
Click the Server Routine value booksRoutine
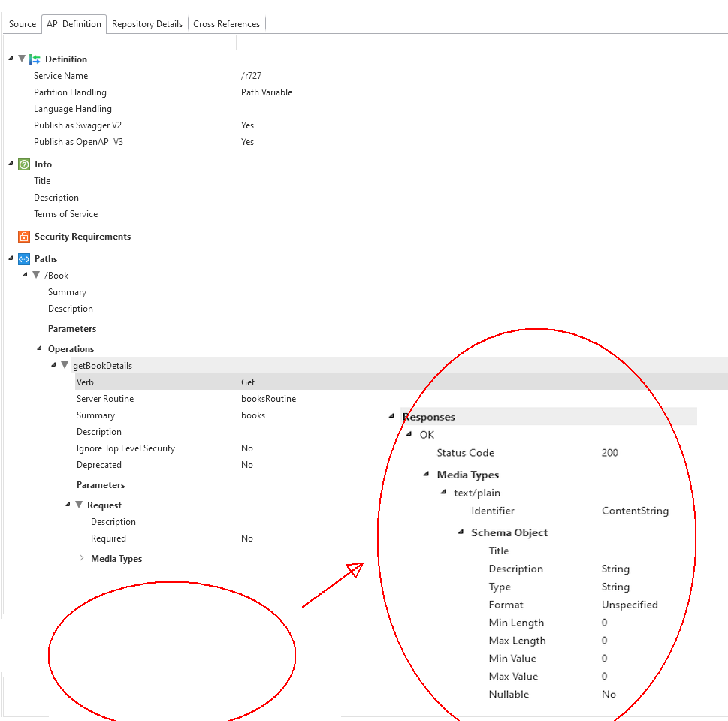268,399
